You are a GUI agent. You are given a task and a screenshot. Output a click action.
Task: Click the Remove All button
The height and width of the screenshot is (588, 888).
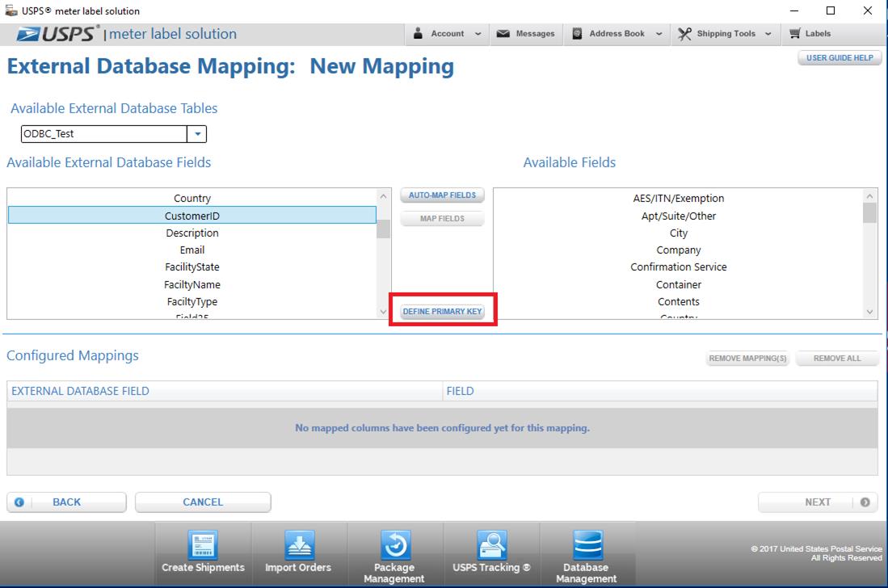point(837,359)
